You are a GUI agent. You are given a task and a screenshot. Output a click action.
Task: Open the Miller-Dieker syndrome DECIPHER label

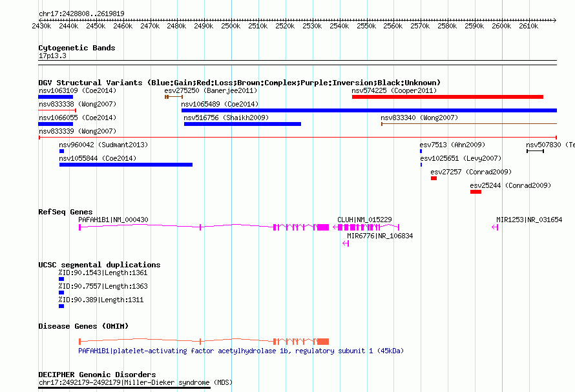135,382
